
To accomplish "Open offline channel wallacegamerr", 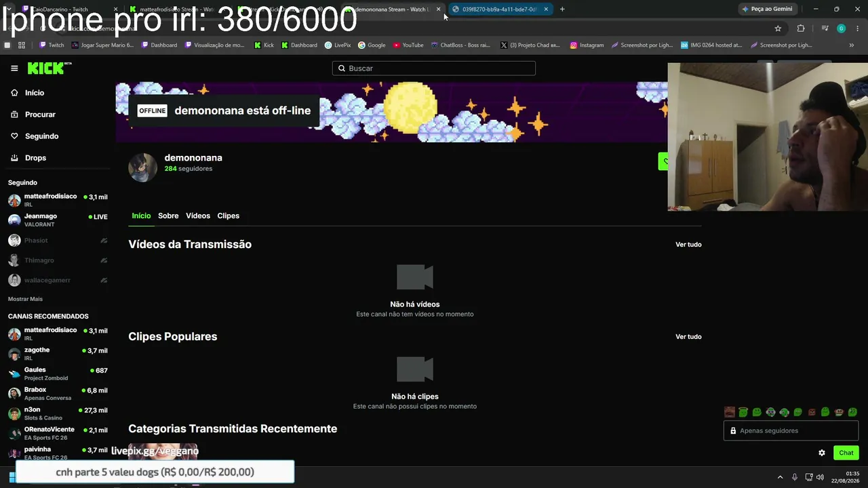I will (x=58, y=280).
